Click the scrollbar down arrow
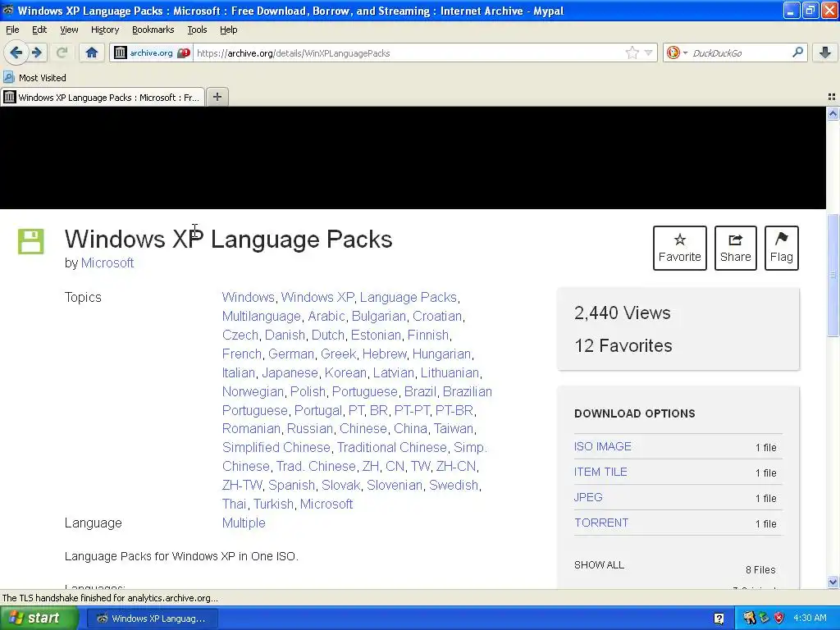 click(833, 582)
